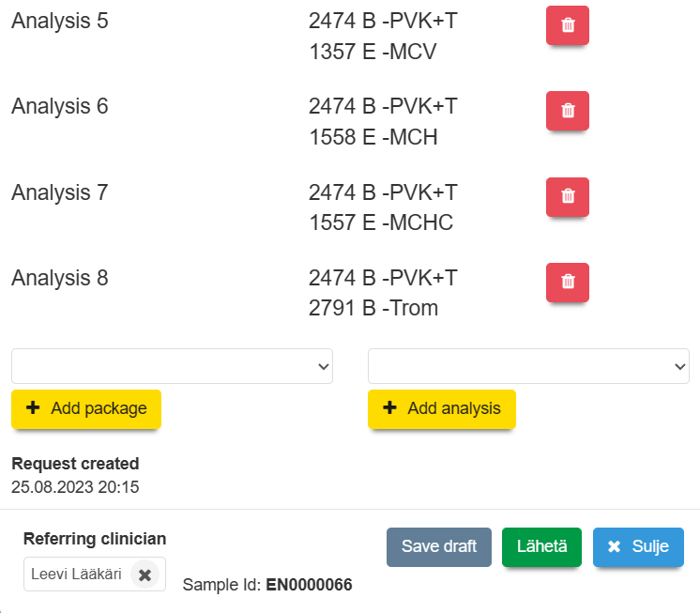Click the Analysis 5 row label
The image size is (700, 613).
[x=60, y=21]
